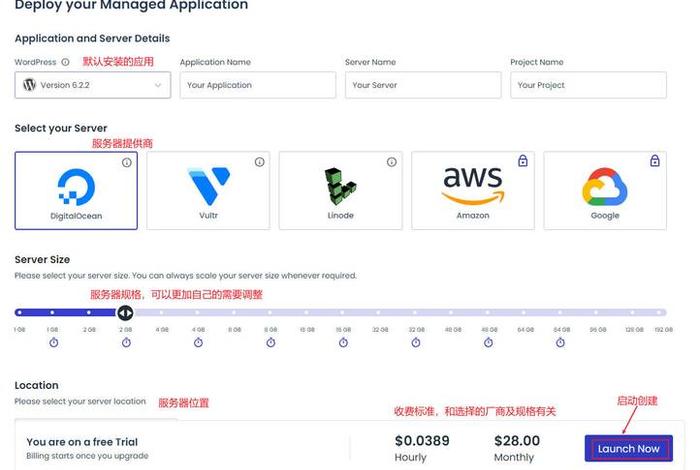Click the Your Application name field

click(258, 85)
